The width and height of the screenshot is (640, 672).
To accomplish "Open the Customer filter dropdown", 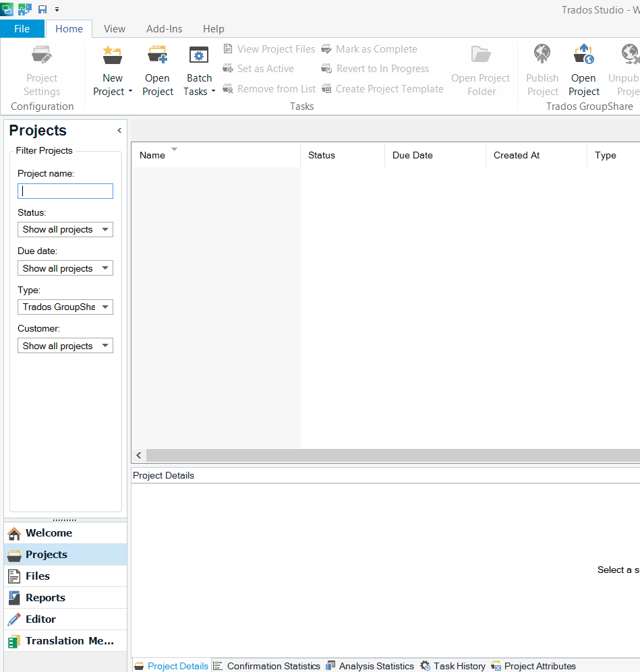I will point(65,346).
